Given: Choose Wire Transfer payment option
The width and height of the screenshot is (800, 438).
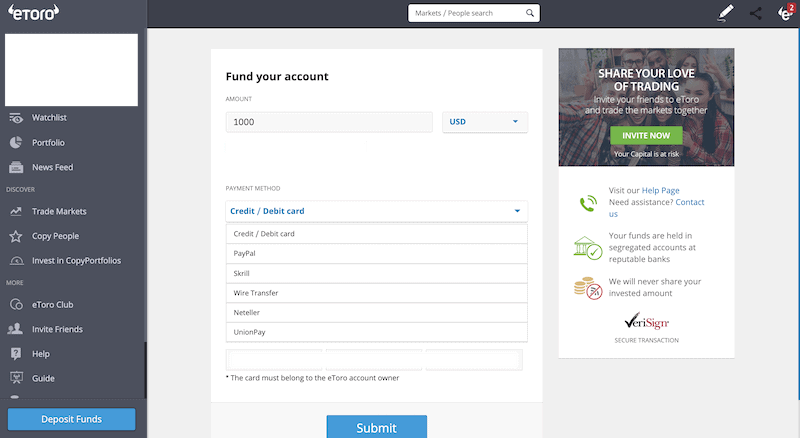Looking at the screenshot, I should (377, 293).
